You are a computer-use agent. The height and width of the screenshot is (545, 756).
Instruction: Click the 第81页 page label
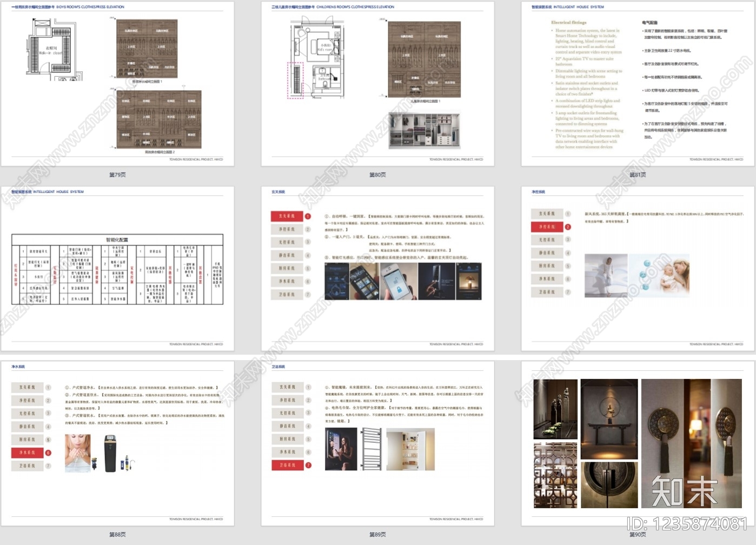click(638, 175)
